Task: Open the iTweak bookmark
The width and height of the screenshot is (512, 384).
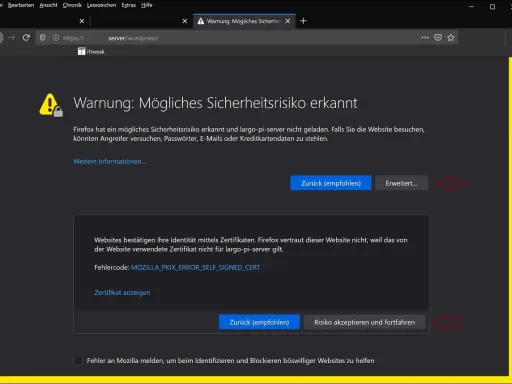Action: [x=91, y=51]
